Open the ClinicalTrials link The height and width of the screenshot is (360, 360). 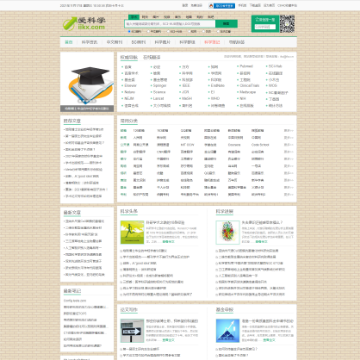(x=249, y=86)
